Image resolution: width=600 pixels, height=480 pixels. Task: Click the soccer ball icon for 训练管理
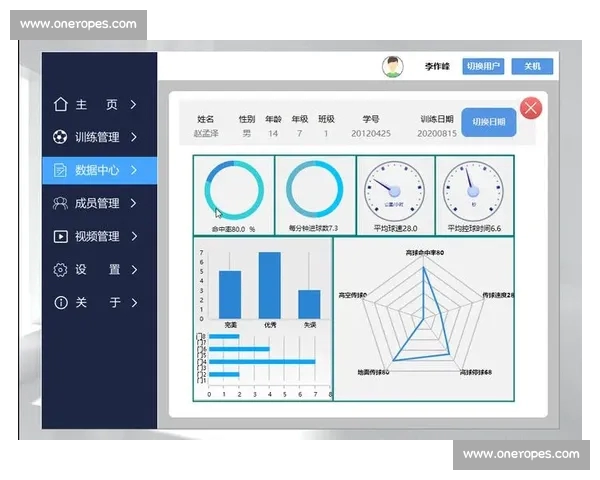click(60, 137)
